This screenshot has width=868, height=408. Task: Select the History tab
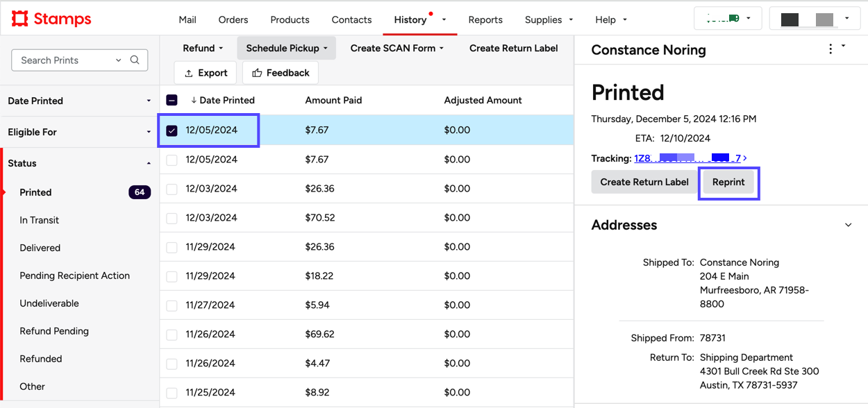[x=410, y=19]
